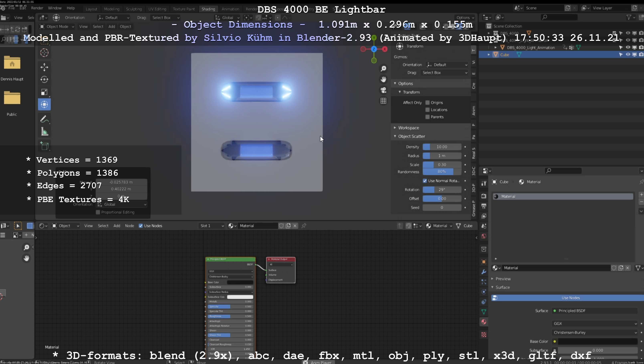
Task: Enable Affect Only Origins checkbox
Action: click(427, 103)
